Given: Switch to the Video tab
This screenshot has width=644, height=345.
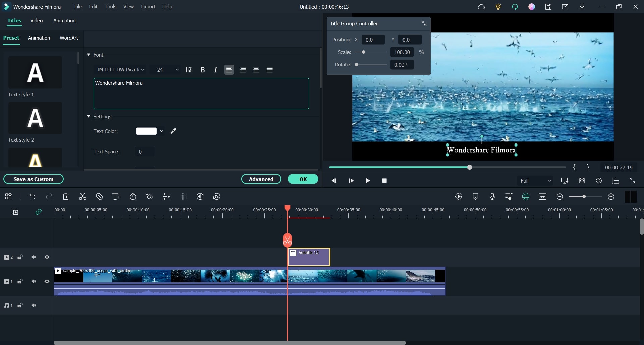Looking at the screenshot, I should click(36, 21).
